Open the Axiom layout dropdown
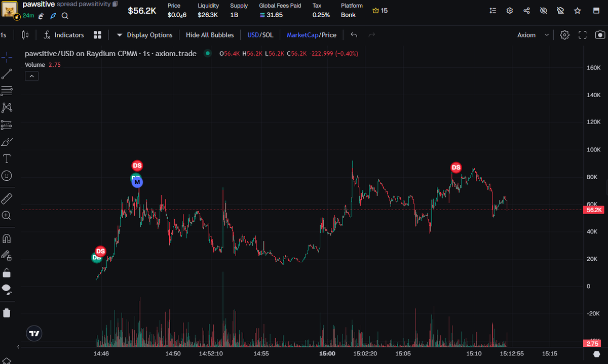 click(x=533, y=35)
